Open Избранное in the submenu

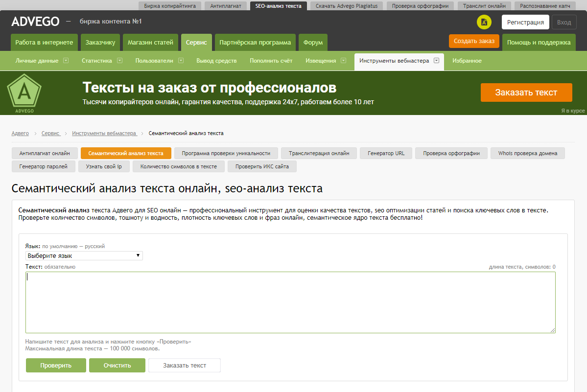(467, 61)
